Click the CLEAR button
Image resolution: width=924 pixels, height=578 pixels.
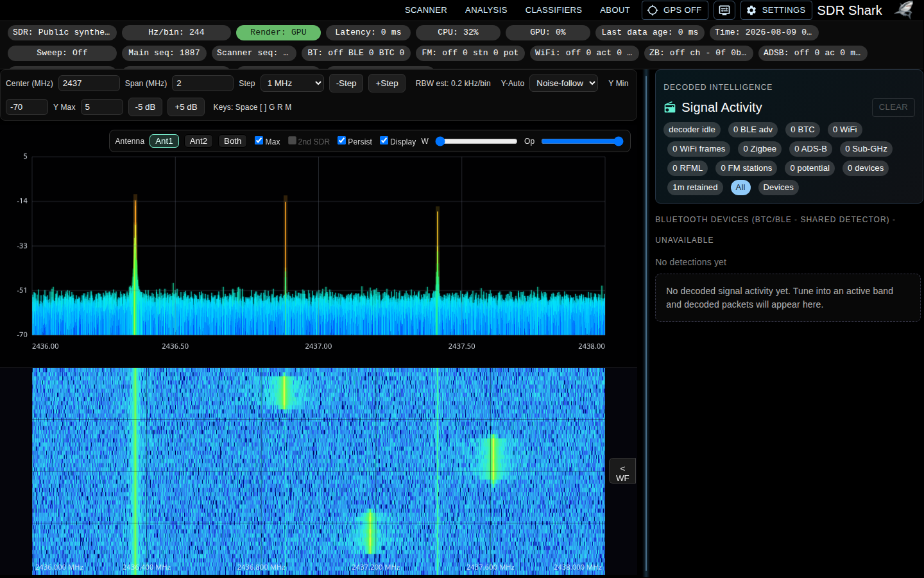[x=893, y=107]
